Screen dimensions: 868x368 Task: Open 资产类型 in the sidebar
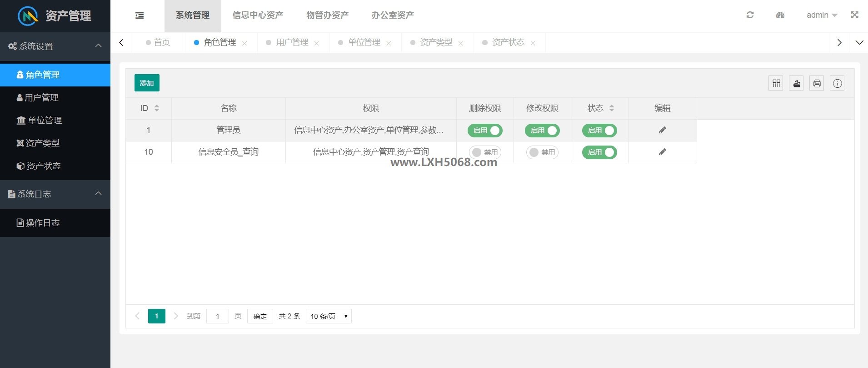coord(55,143)
